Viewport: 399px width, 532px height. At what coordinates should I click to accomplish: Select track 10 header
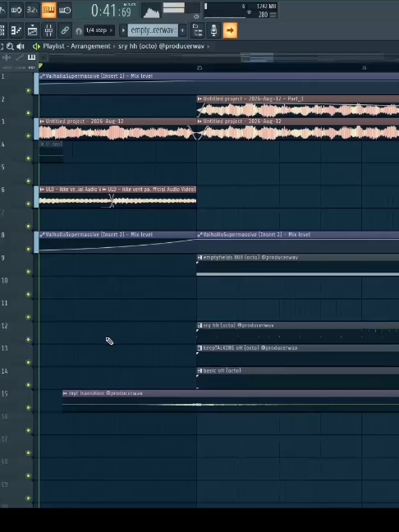coord(16,287)
